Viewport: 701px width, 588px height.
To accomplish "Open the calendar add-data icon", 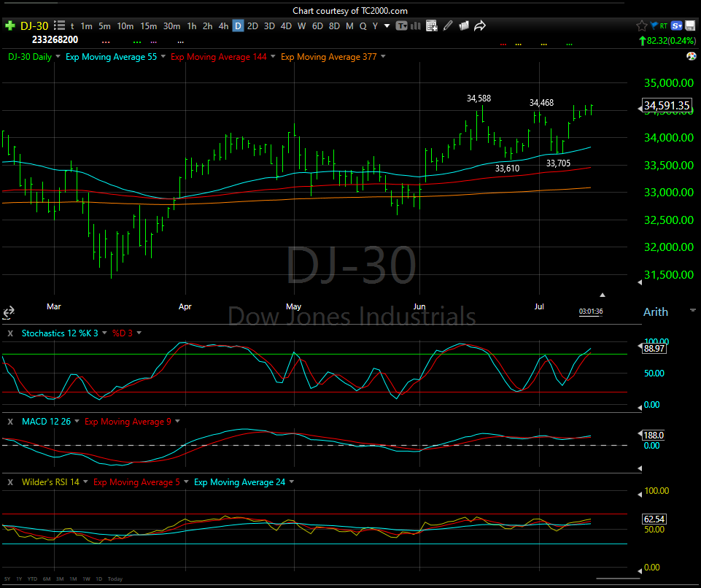I will click(x=431, y=26).
